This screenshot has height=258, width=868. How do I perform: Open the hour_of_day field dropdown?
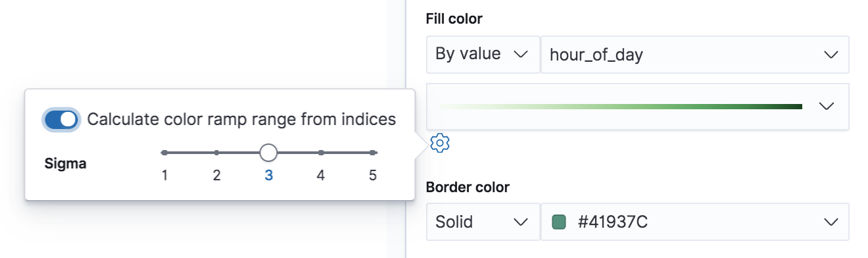[694, 54]
